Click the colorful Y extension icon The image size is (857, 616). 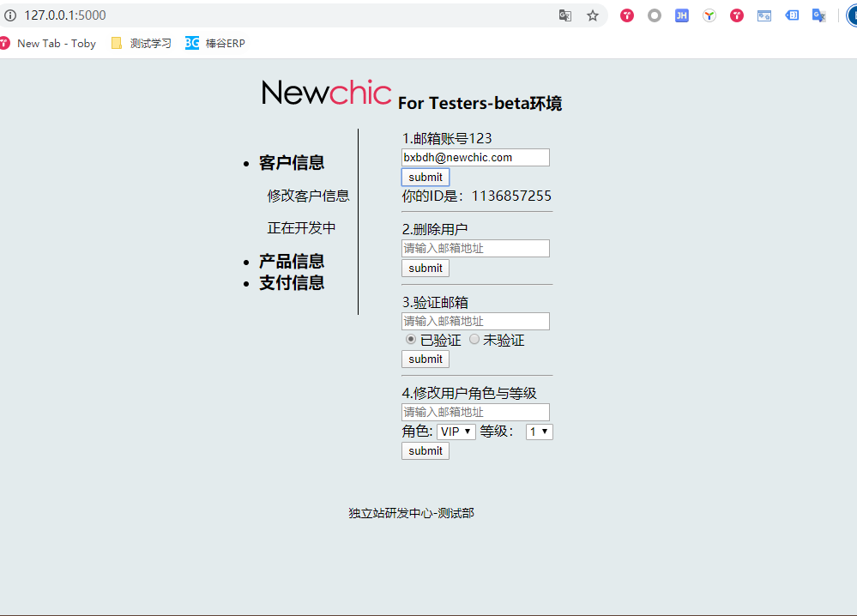point(709,15)
